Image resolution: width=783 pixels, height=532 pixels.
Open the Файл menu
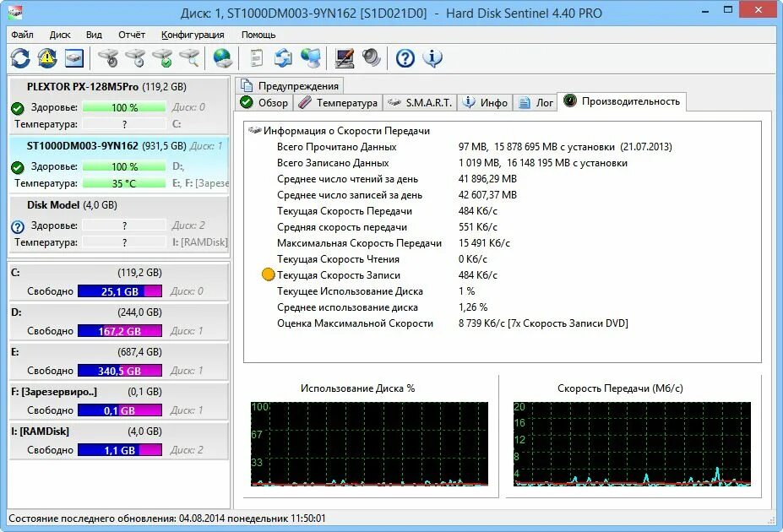click(22, 35)
